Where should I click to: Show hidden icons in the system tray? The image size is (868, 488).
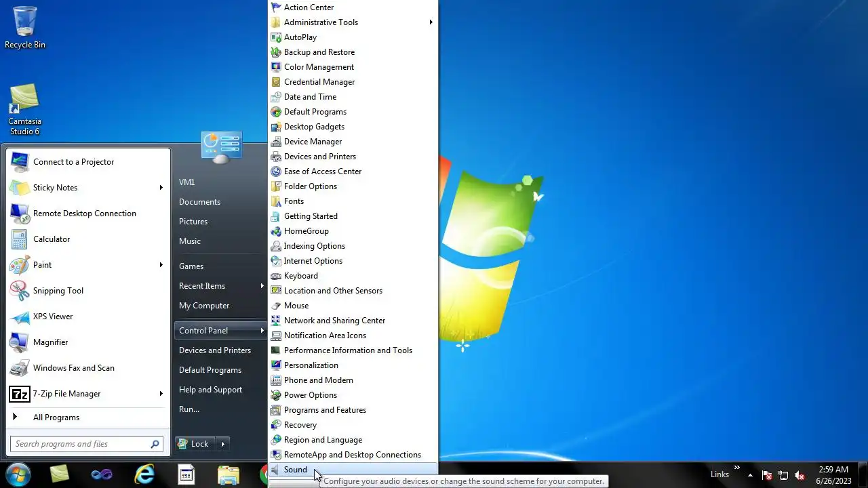coord(750,475)
